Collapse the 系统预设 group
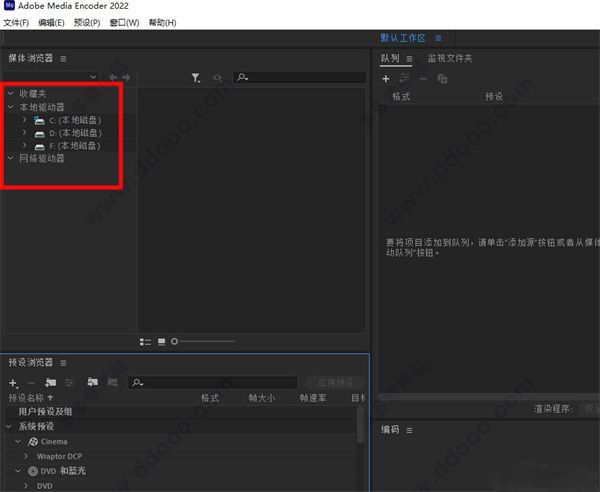 click(x=9, y=426)
